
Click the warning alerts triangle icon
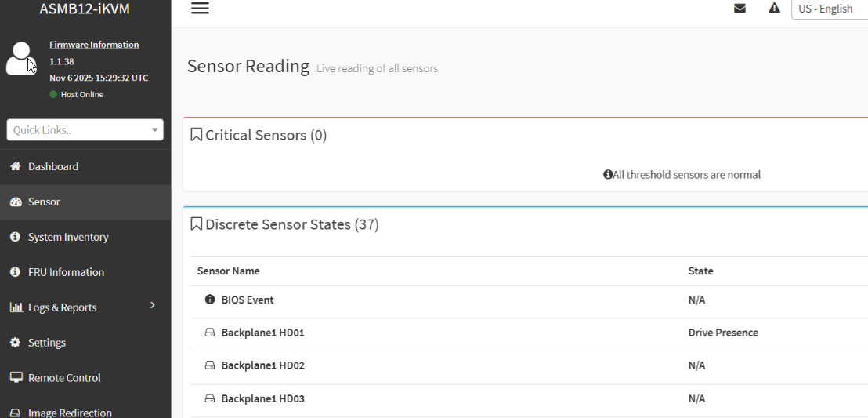click(x=774, y=9)
